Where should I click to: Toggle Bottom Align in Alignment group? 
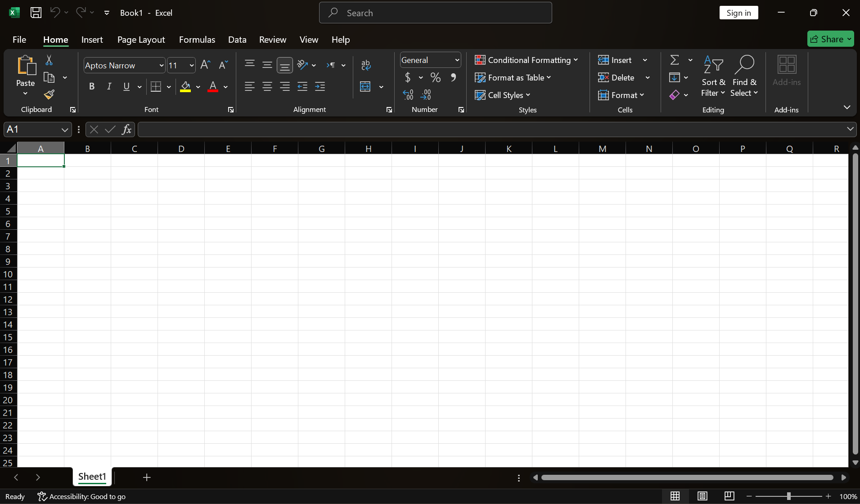(x=285, y=65)
